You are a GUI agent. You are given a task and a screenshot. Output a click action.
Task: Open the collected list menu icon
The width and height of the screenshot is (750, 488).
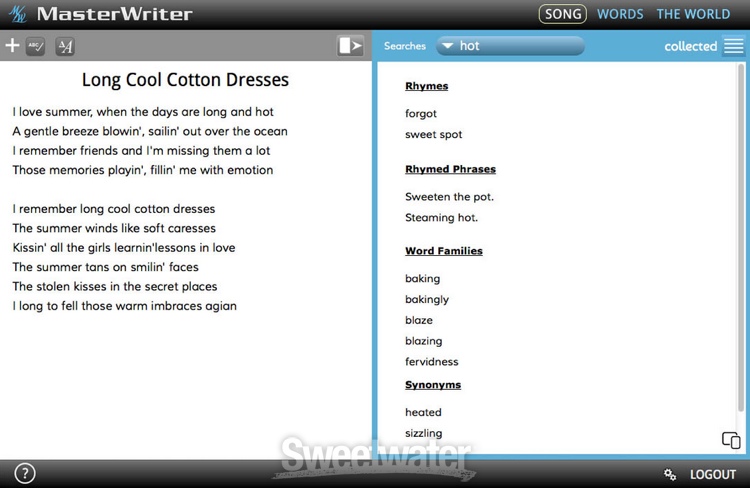[734, 46]
